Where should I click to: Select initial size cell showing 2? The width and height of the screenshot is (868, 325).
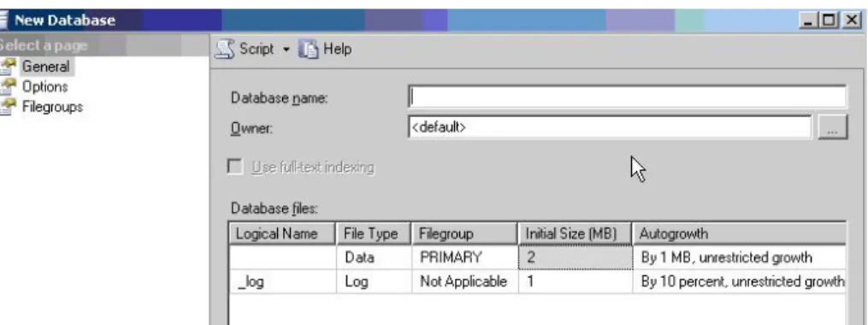pyautogui.click(x=576, y=257)
